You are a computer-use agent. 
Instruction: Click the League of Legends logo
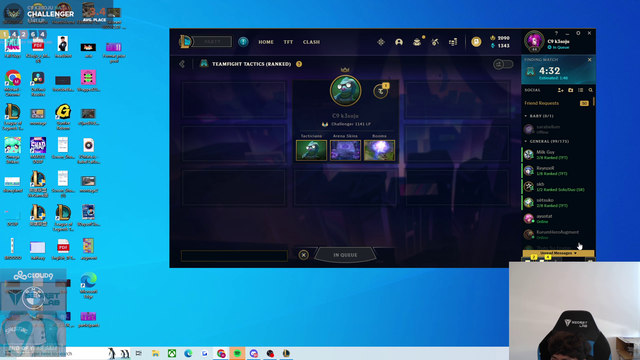coord(185,42)
